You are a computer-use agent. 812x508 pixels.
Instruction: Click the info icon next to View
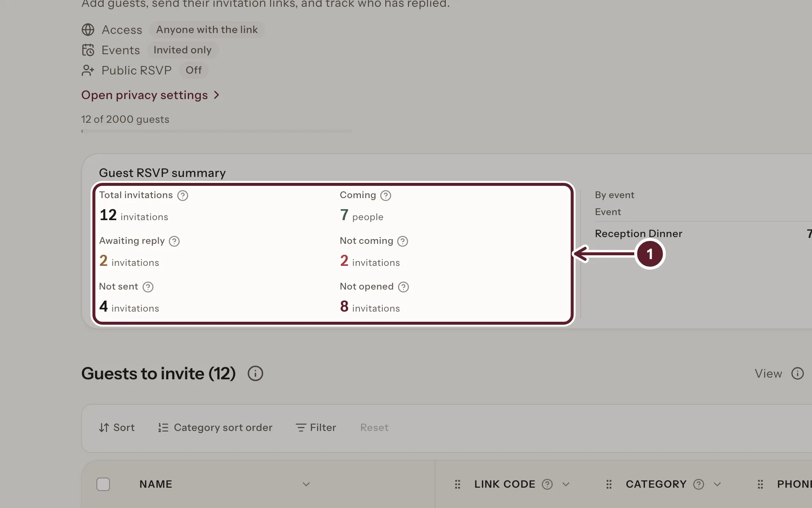(x=798, y=373)
